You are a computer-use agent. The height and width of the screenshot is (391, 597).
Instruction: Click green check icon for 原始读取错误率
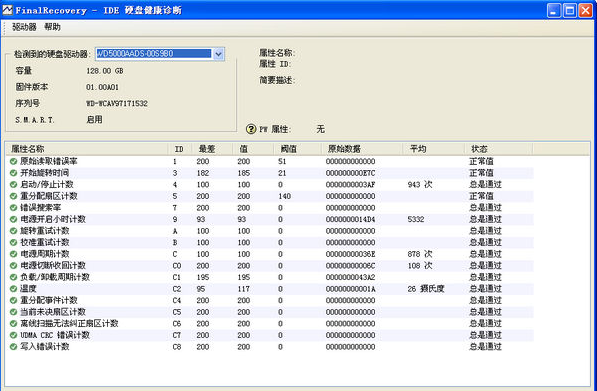click(13, 161)
